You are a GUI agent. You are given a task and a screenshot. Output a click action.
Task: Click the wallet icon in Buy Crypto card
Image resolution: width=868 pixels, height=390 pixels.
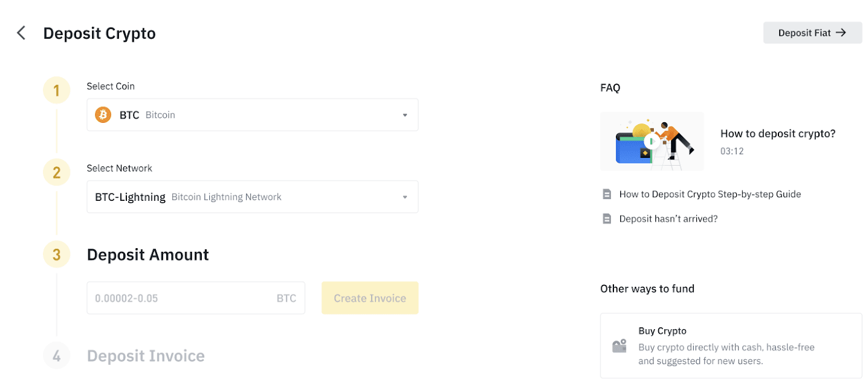(x=619, y=345)
